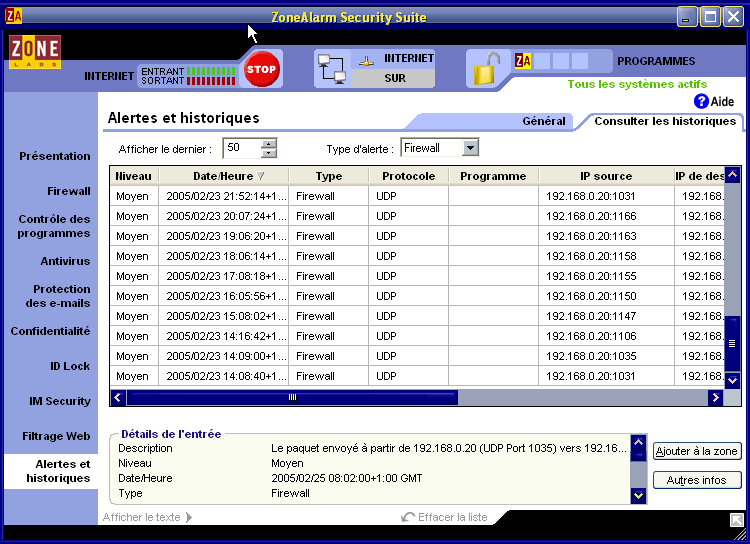This screenshot has width=750, height=544.
Task: Click the INTERNET zone network icon
Action: pyautogui.click(x=366, y=61)
